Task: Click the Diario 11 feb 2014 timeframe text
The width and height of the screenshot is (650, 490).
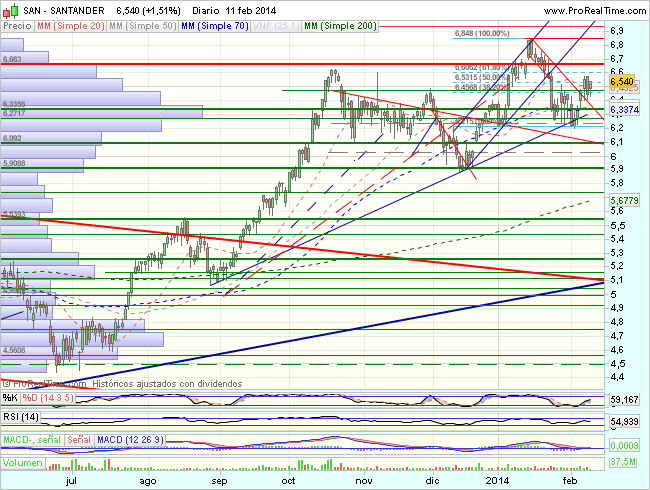Action: (x=234, y=11)
